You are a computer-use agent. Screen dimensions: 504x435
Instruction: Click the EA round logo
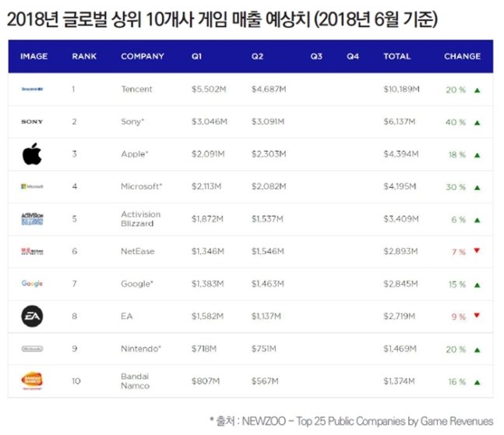32,317
